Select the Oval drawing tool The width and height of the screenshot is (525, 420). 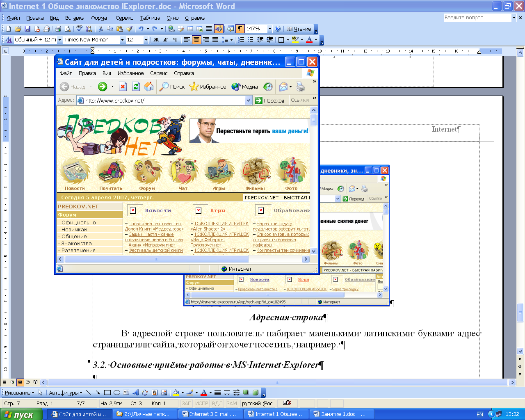[x=117, y=393]
